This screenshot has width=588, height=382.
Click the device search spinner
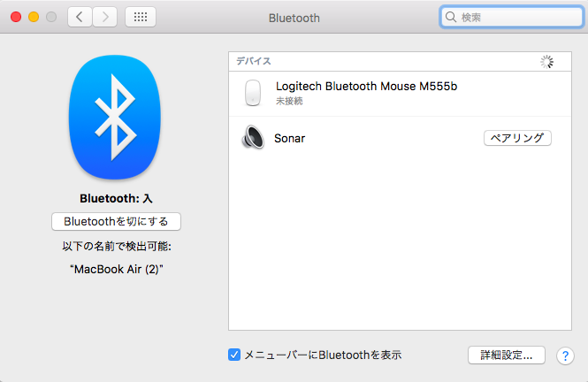coord(546,62)
